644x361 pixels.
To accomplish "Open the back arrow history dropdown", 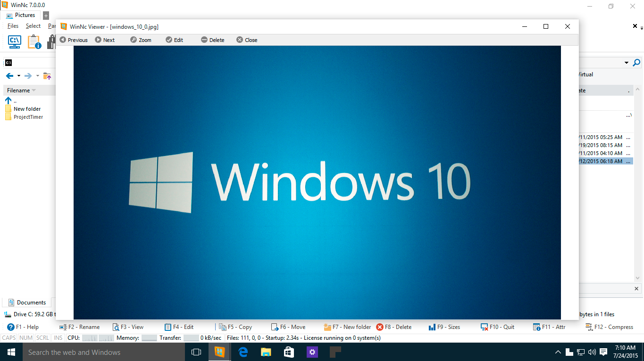I will click(19, 76).
